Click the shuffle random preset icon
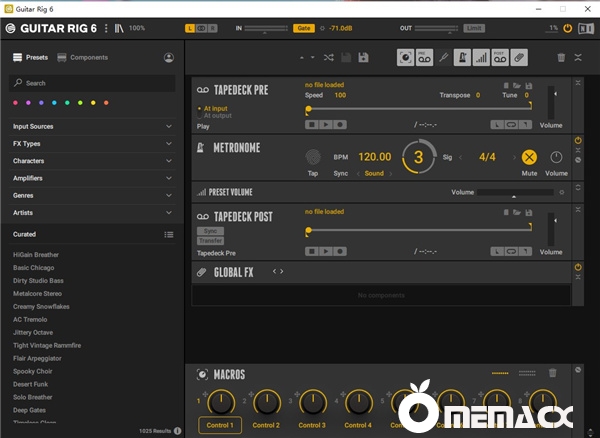This screenshot has height=438, width=600. click(x=330, y=58)
